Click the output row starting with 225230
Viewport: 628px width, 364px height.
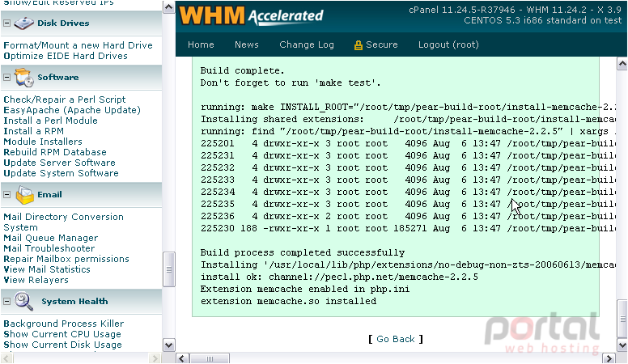[x=408, y=228]
